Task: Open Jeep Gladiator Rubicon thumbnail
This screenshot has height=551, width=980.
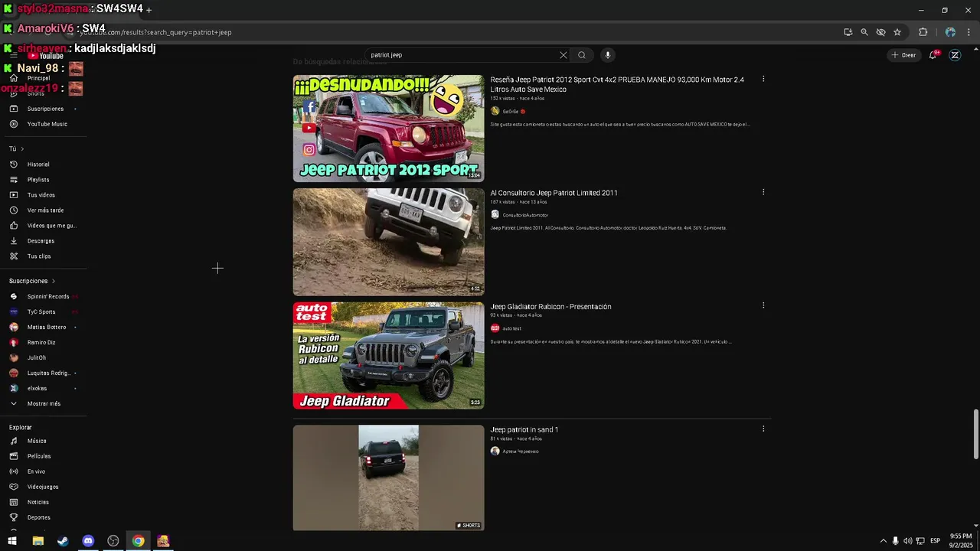Action: pos(388,355)
